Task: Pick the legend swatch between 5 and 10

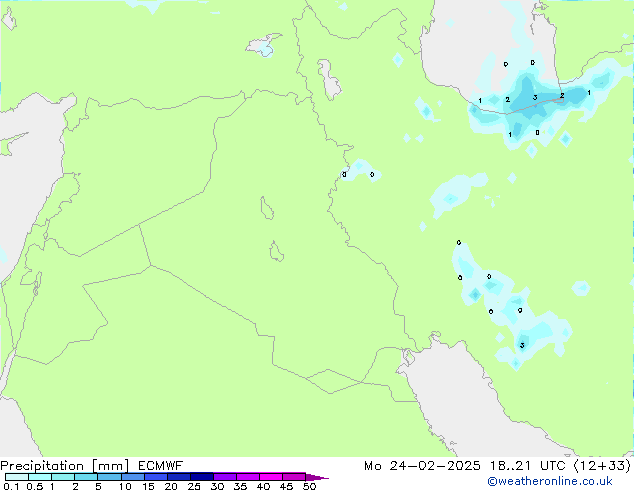Action: tap(109, 477)
